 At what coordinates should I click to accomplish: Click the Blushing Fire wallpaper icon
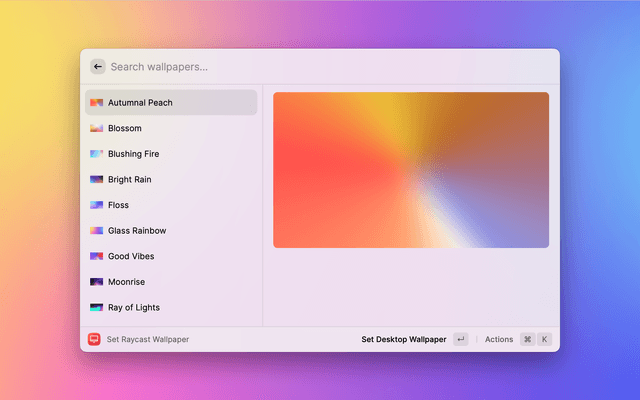[x=96, y=154]
